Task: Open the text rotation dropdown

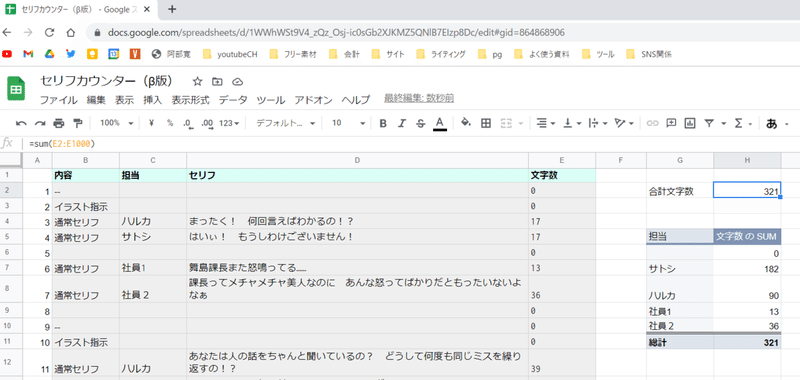Action: (624, 123)
